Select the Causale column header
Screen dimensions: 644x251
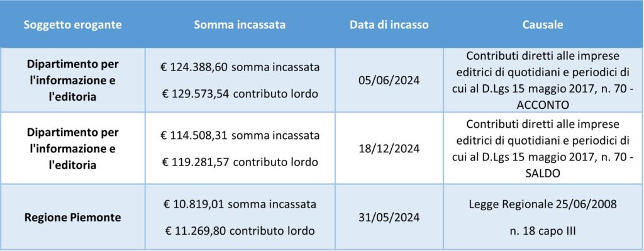[x=543, y=25]
